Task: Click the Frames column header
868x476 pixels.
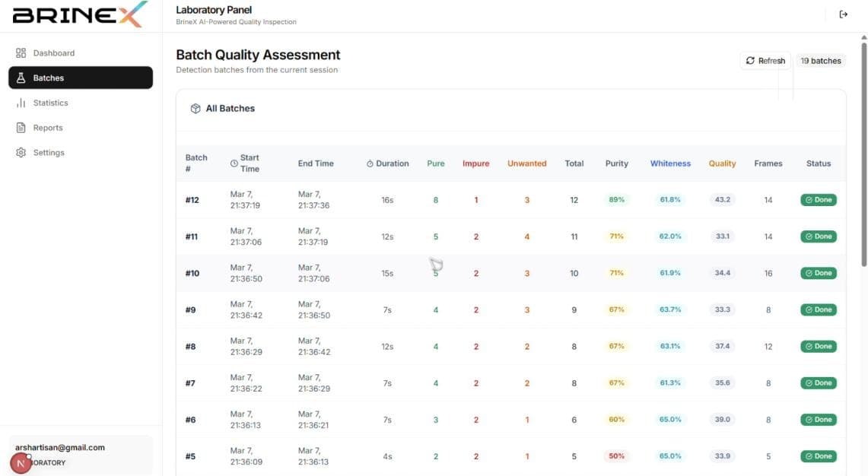Action: [x=768, y=163]
